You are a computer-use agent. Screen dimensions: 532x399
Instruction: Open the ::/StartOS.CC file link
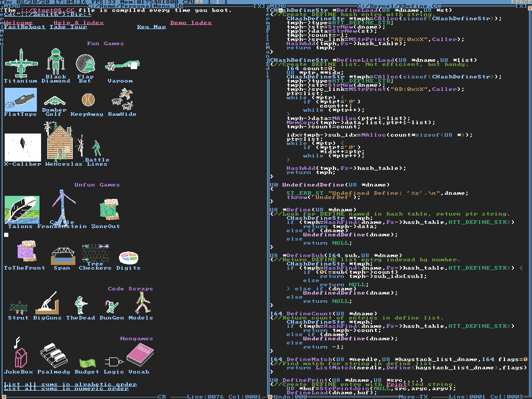tap(47, 10)
